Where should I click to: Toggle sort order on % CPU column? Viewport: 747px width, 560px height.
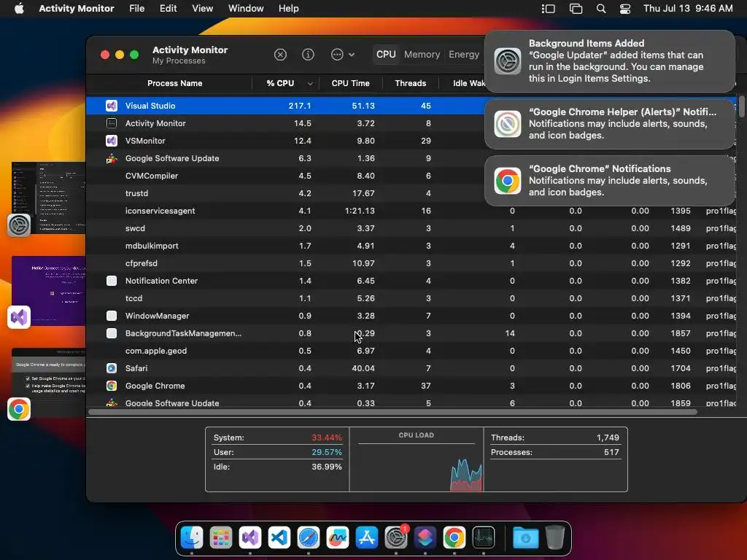click(286, 83)
